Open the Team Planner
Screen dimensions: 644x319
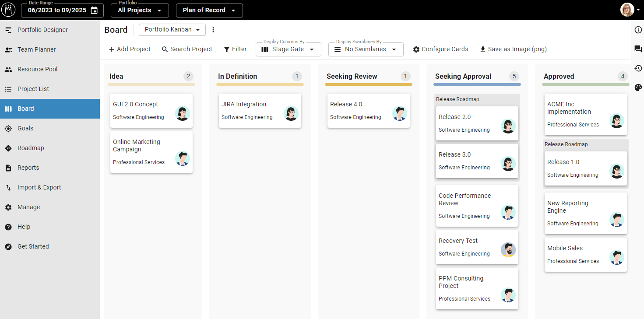pyautogui.click(x=37, y=49)
